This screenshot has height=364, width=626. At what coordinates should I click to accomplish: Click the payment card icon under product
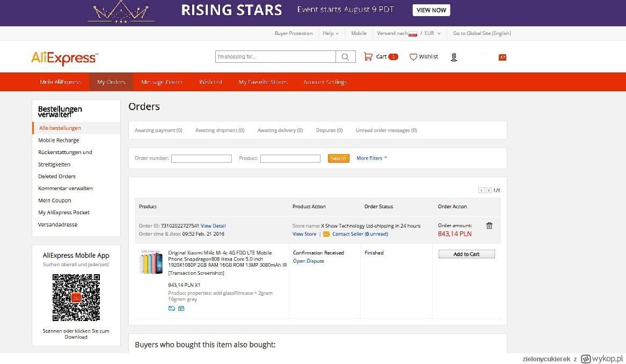(x=181, y=308)
